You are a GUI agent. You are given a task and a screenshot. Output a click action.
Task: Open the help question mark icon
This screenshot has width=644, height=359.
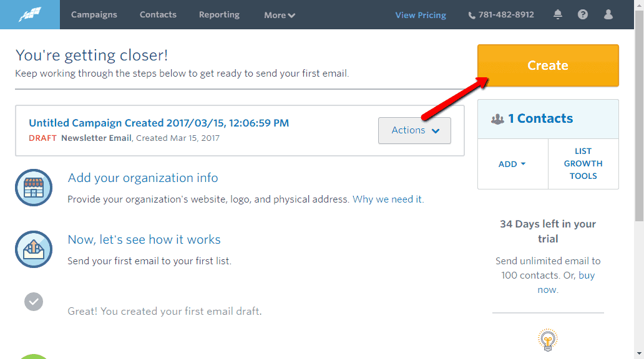(x=582, y=15)
